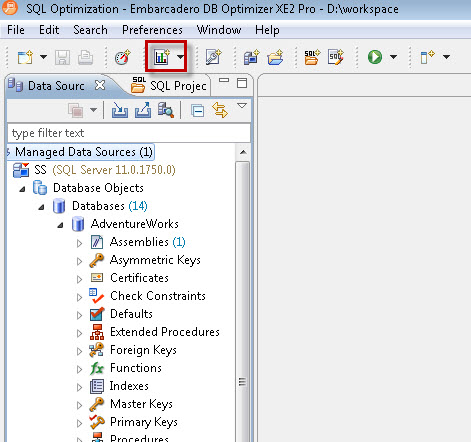Click the Check Constraints icon
The image size is (471, 442).
click(x=97, y=296)
